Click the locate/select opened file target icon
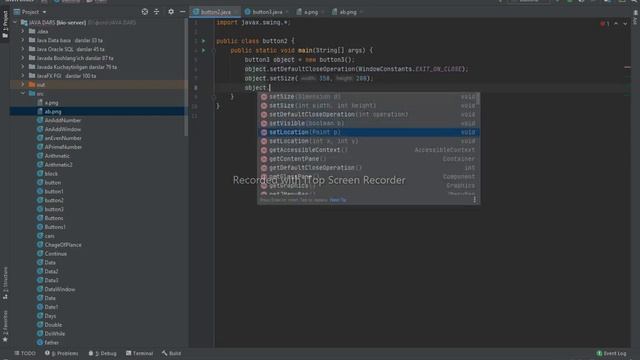The height and width of the screenshot is (360, 640). (x=144, y=12)
